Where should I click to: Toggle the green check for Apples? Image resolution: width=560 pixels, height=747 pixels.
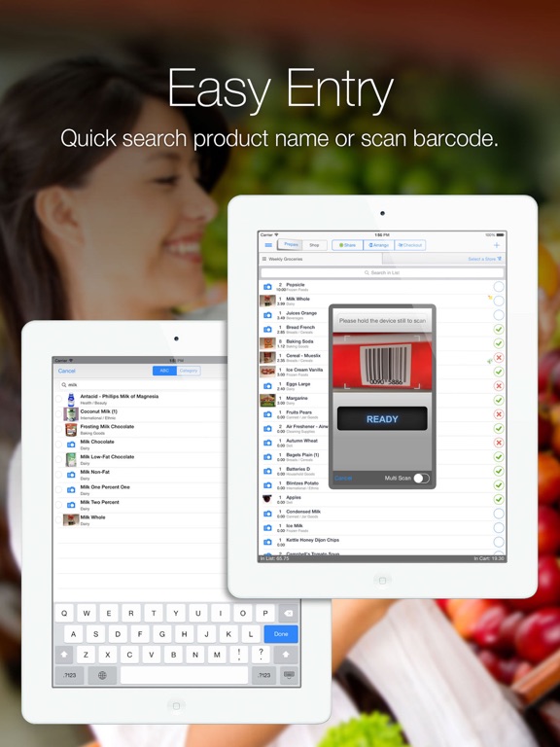[498, 499]
